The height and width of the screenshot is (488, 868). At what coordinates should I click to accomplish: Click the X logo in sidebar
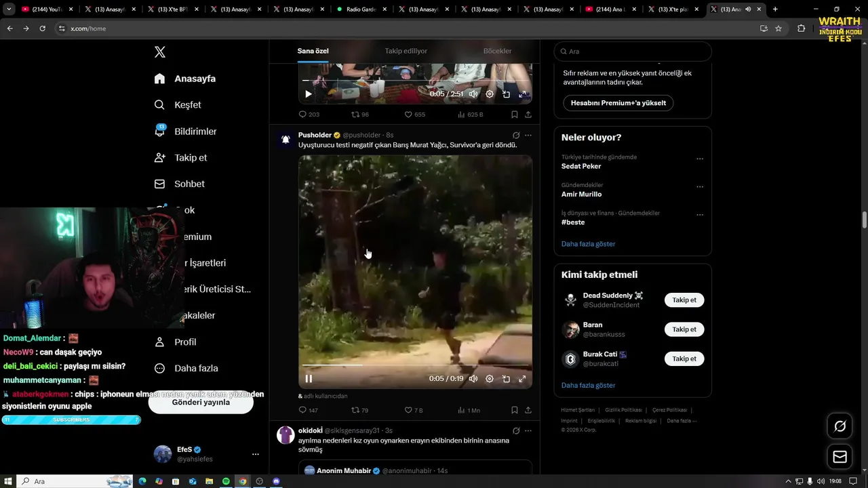[x=160, y=52]
